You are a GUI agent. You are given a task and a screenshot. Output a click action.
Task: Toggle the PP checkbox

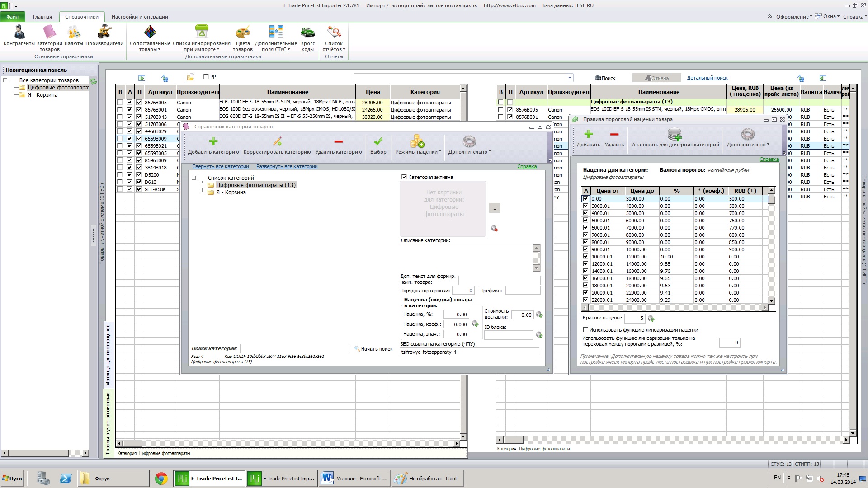click(x=206, y=76)
